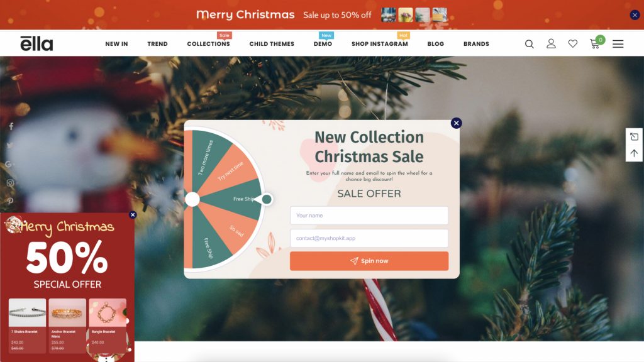Click the recently viewed icon above arrow

click(x=634, y=136)
